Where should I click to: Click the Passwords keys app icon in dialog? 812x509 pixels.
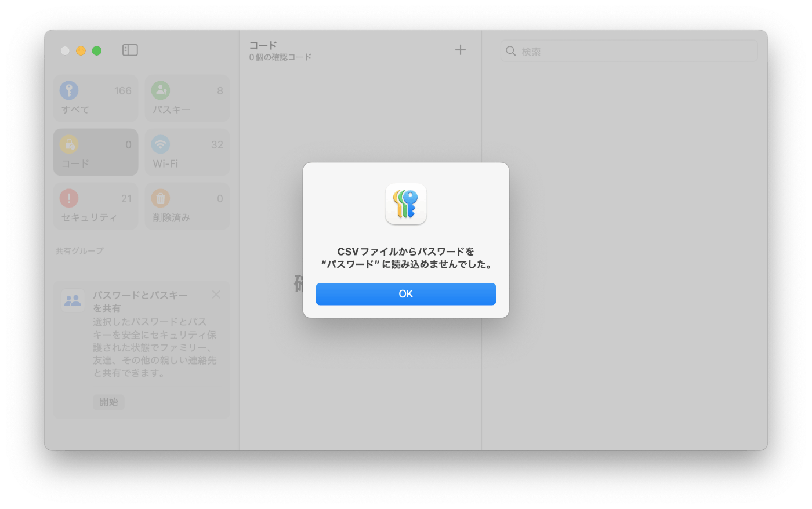coord(405,204)
